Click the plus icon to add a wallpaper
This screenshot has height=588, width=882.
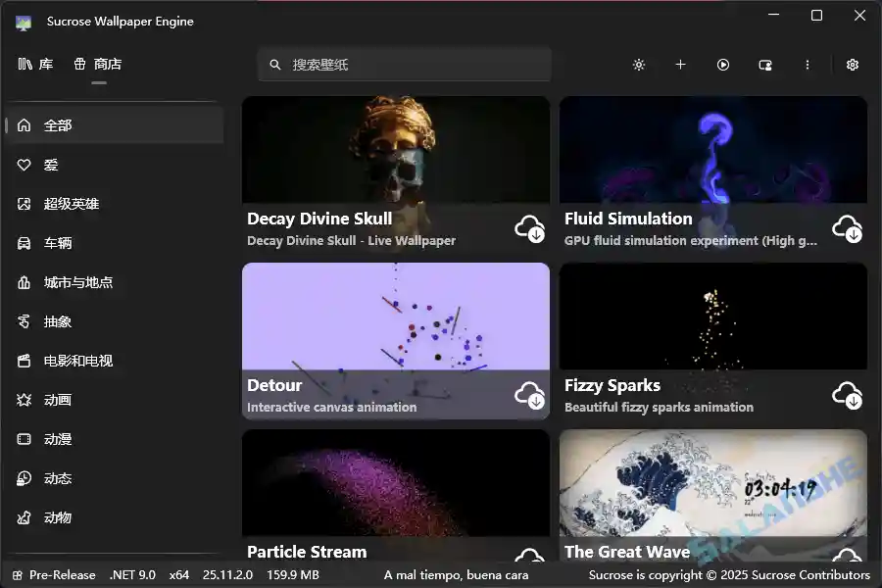point(681,65)
